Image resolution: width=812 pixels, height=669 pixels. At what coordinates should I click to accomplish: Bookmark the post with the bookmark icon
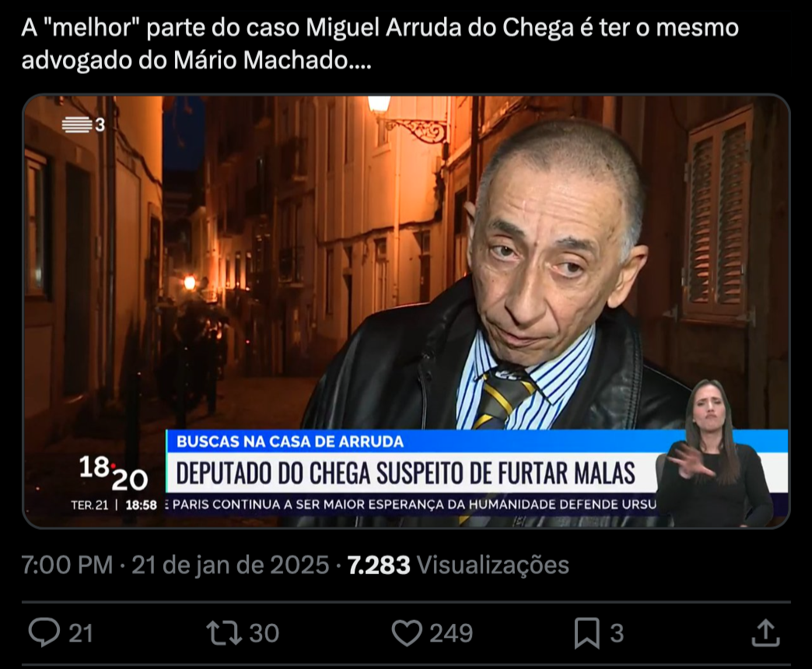587,633
